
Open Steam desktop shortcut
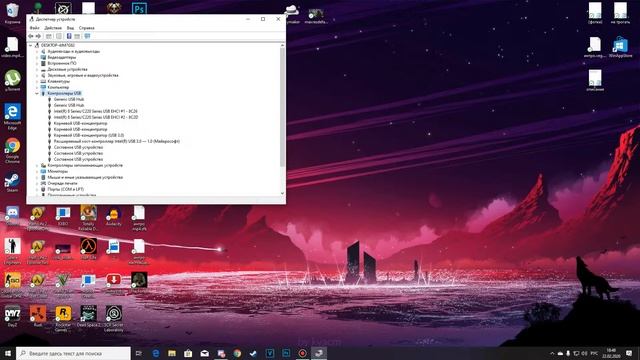(x=13, y=182)
